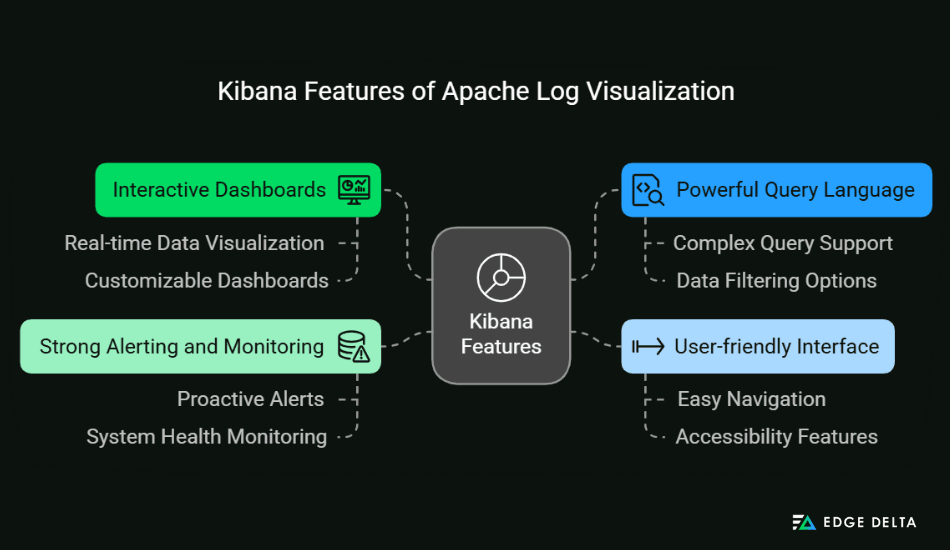The image size is (950, 550).
Task: Select the Interactive Dashboards green box
Action: tap(237, 190)
